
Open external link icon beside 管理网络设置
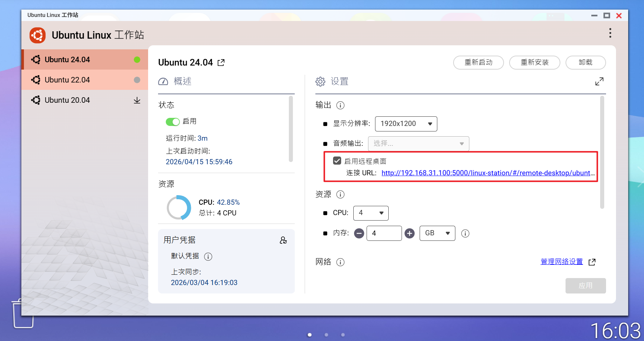(x=592, y=262)
